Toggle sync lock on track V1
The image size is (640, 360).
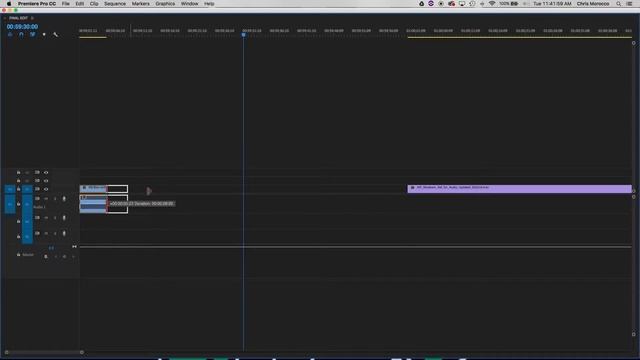37,189
